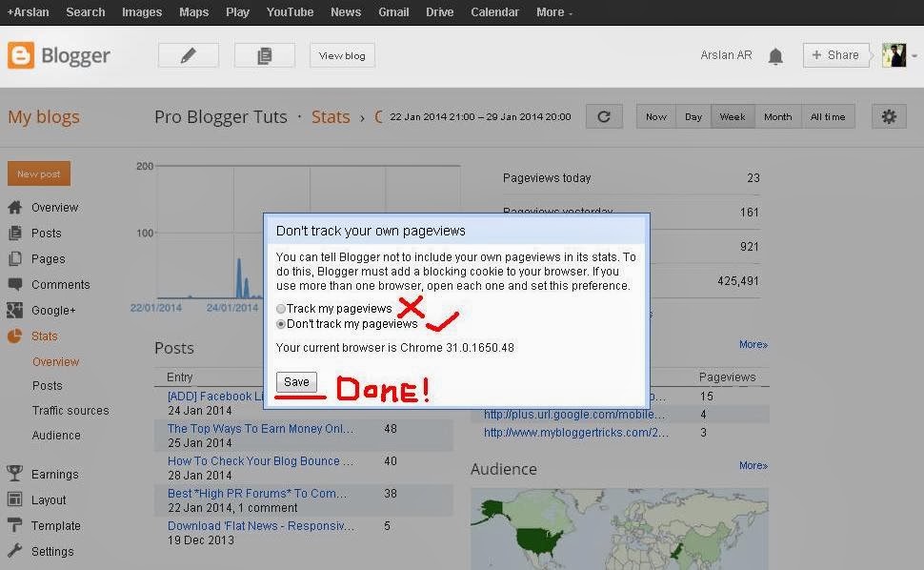Open YouTube in the Google bar
Image resolution: width=924 pixels, height=570 pixels.
point(290,11)
